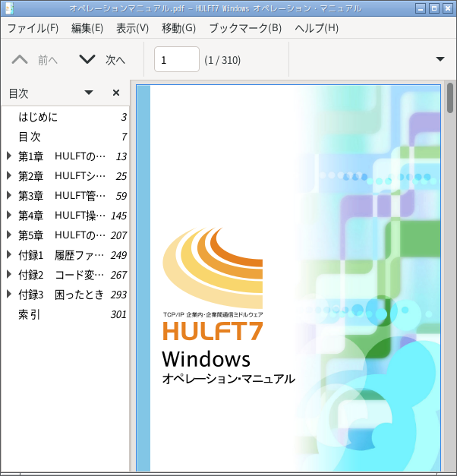Screen dimensions: 457x476
Task: Click the 第3章 HULFT管… row text
Action: tap(62, 196)
